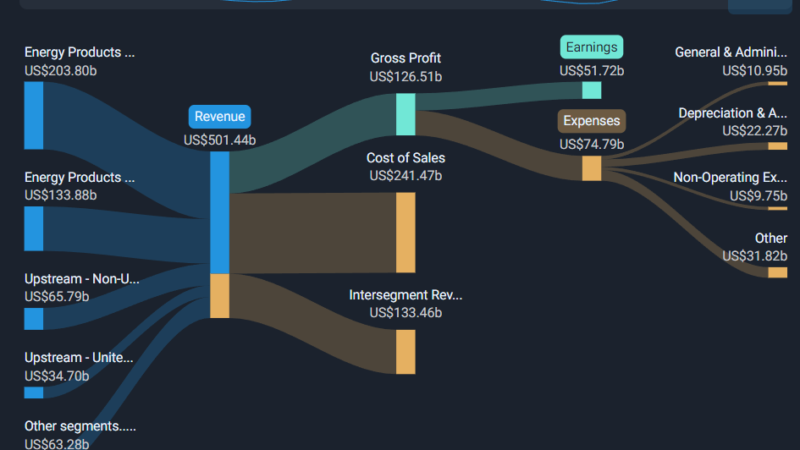800x450 pixels.
Task: Click the green Earnings label badge
Action: [591, 47]
